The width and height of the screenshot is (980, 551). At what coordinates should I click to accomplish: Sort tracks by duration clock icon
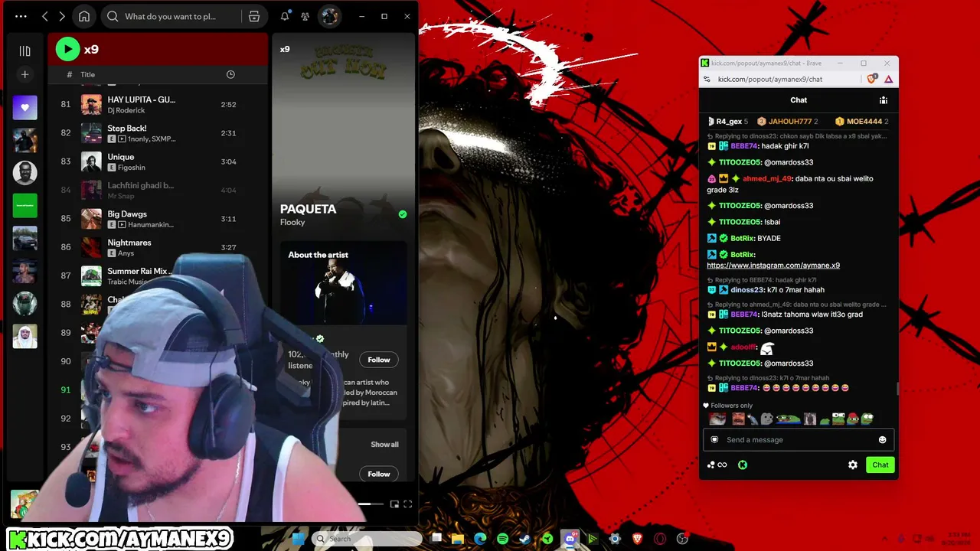230,74
